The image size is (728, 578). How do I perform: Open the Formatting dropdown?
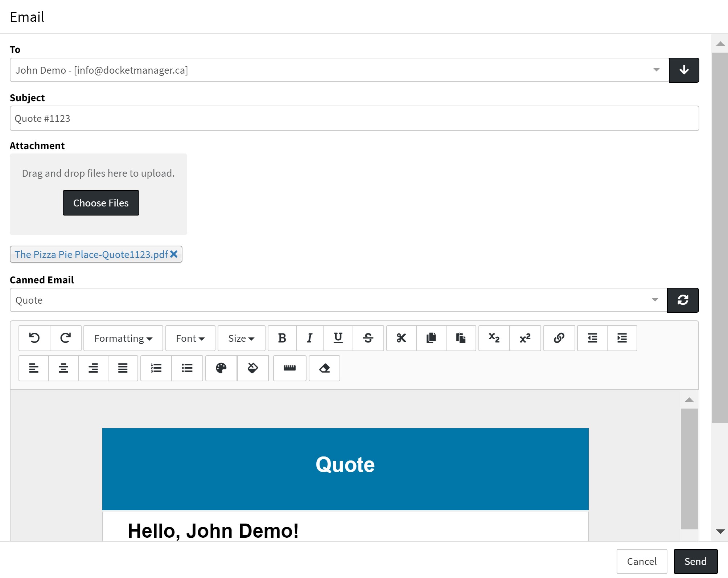click(x=123, y=338)
